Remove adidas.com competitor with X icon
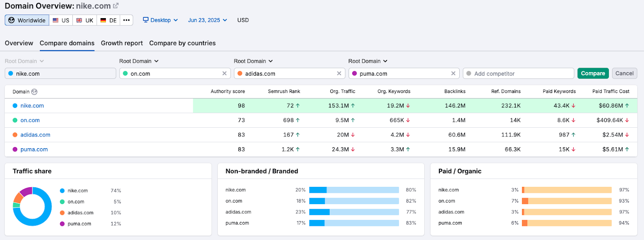The height and width of the screenshot is (240, 644). pyautogui.click(x=339, y=73)
